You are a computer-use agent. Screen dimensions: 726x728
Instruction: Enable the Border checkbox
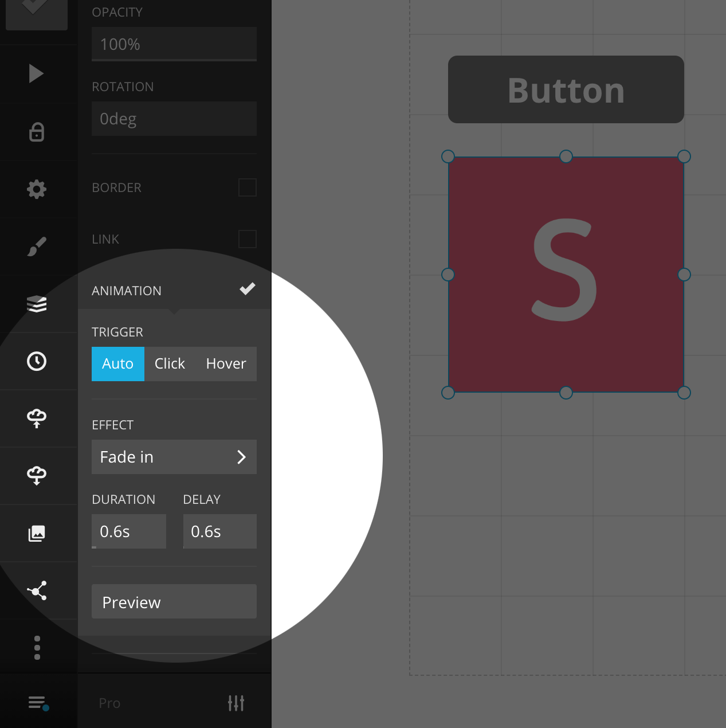[x=247, y=187]
